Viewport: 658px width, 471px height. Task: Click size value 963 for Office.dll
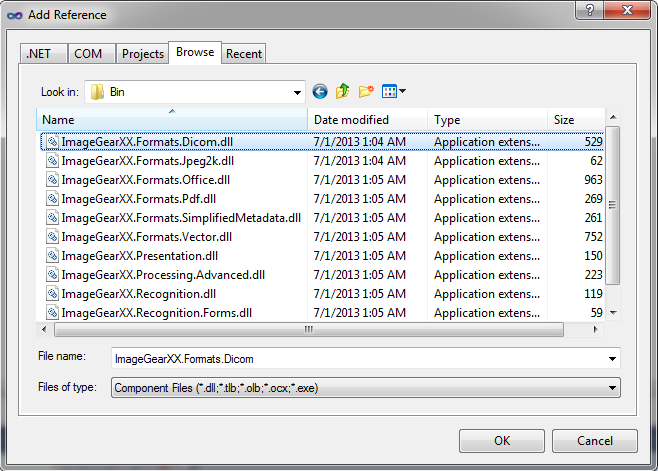click(x=593, y=180)
